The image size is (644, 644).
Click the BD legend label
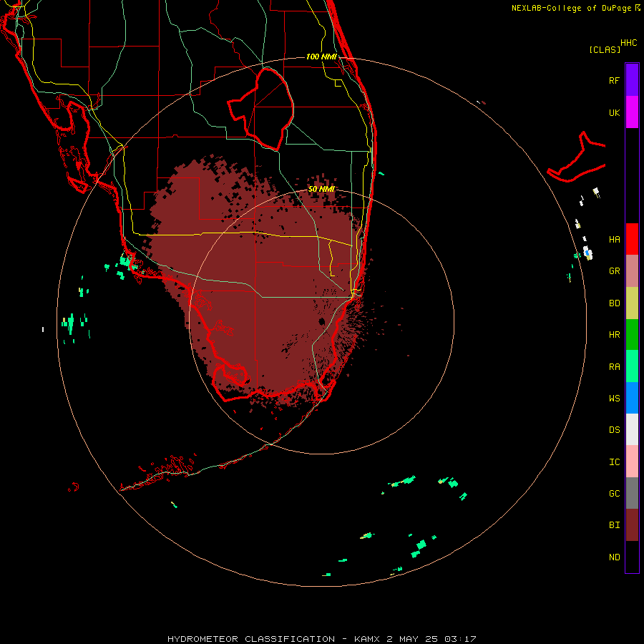tap(614, 303)
